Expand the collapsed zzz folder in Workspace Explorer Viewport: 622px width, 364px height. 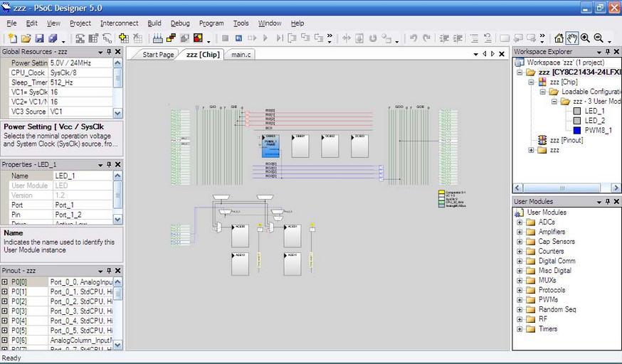pyautogui.click(x=531, y=150)
